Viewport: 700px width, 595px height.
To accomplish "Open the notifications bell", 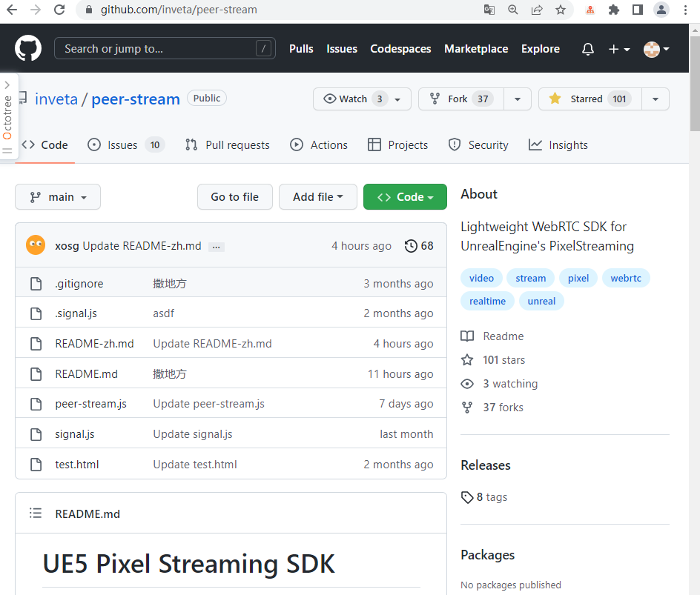I will click(587, 49).
